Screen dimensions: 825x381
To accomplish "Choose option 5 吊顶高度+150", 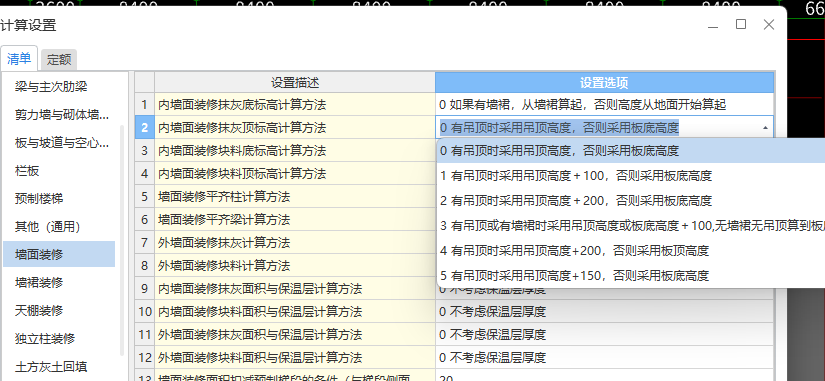I will point(631,275).
